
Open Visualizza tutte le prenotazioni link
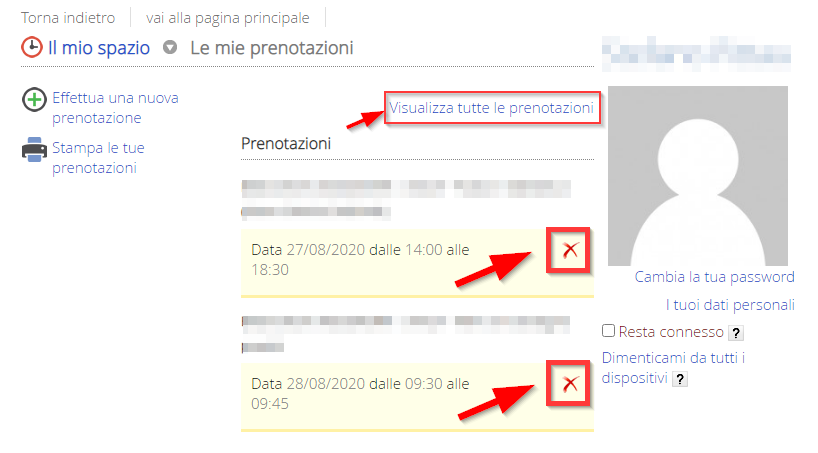click(x=491, y=108)
